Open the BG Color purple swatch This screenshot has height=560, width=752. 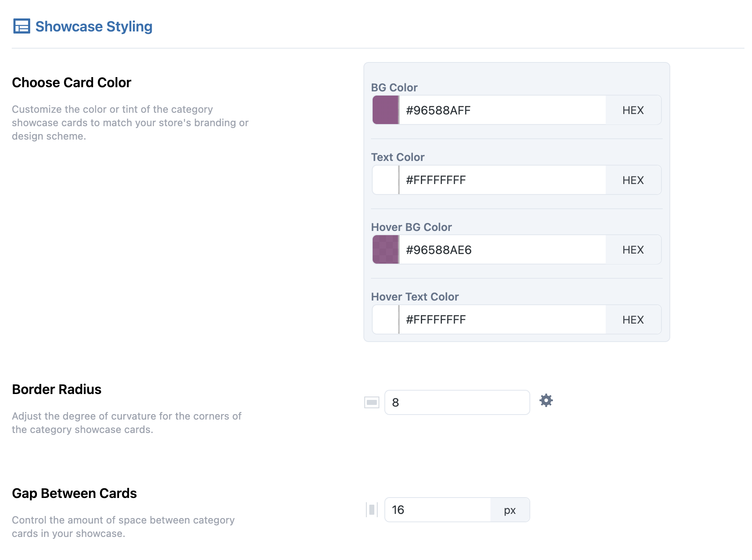pyautogui.click(x=386, y=110)
